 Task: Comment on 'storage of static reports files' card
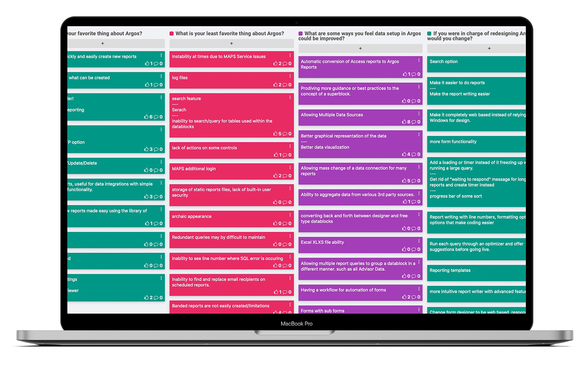click(285, 202)
